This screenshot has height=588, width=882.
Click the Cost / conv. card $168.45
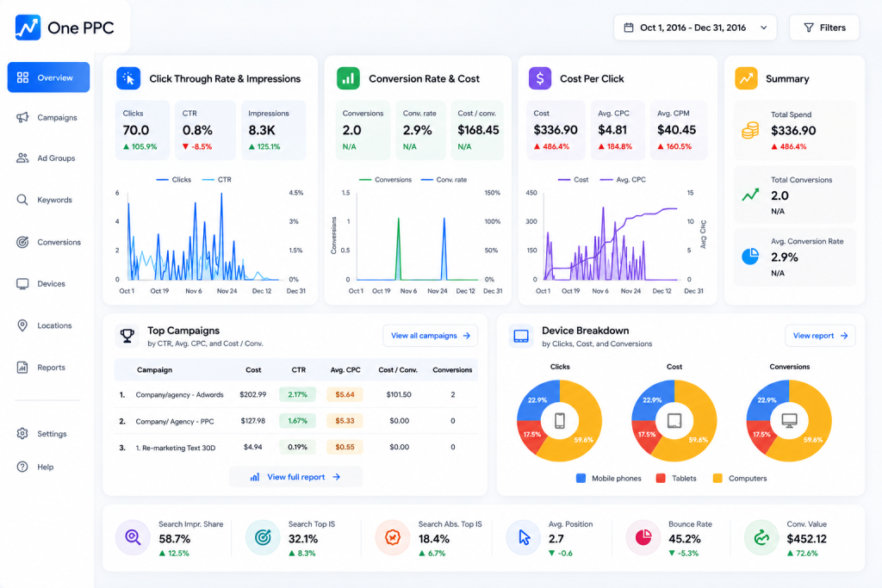tap(477, 130)
